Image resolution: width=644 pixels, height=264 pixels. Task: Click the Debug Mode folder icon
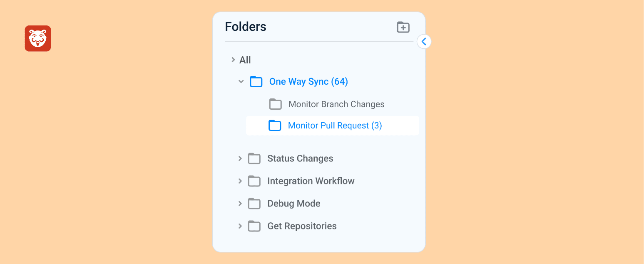(254, 204)
